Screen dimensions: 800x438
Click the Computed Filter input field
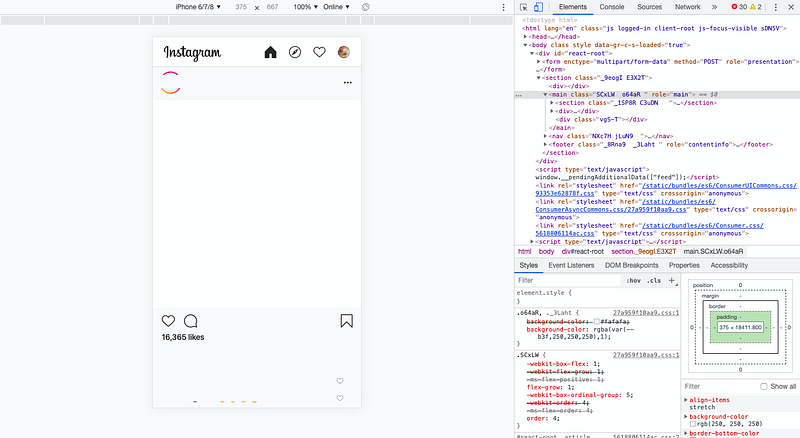719,386
